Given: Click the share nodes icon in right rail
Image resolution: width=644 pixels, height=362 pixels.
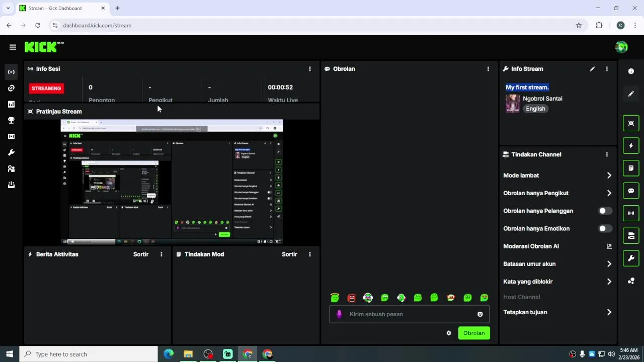Looking at the screenshot, I should 631,281.
